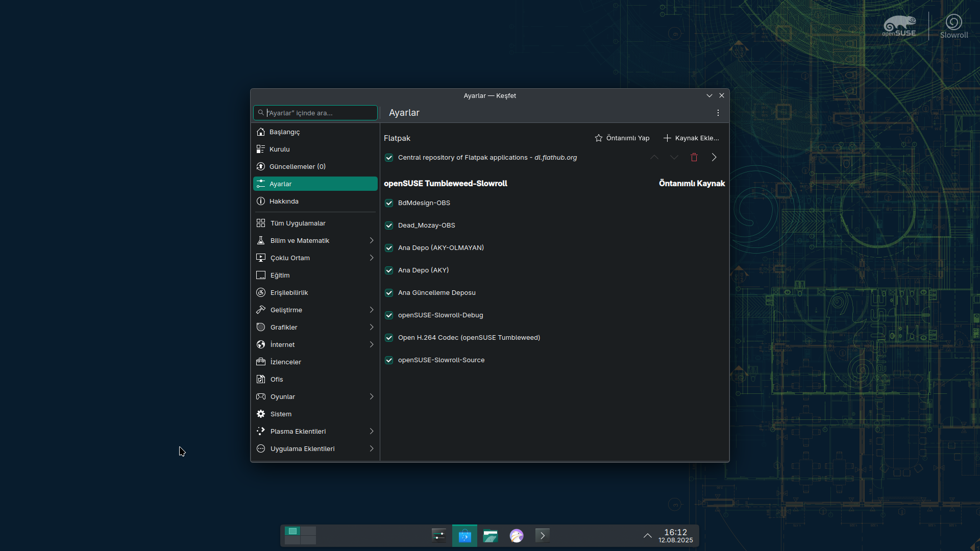Expand the Geliştirme category chevron
The width and height of the screenshot is (980, 551).
(x=372, y=310)
